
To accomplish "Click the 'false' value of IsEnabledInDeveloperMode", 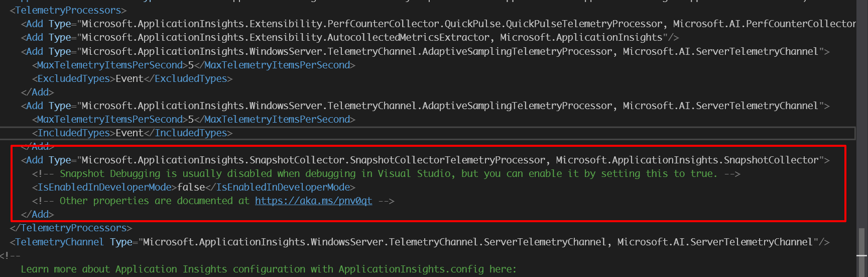I will coord(191,187).
